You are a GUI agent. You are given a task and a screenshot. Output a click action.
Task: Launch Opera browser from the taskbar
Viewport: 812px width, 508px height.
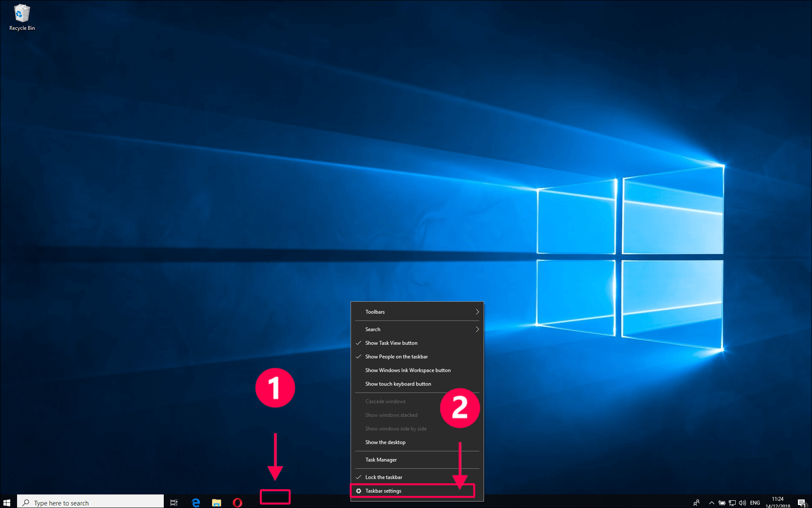238,502
